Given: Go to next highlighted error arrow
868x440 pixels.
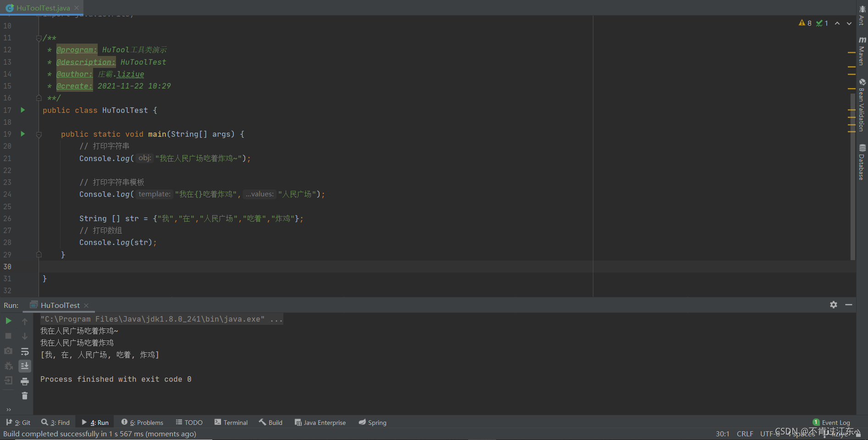Looking at the screenshot, I should 849,23.
